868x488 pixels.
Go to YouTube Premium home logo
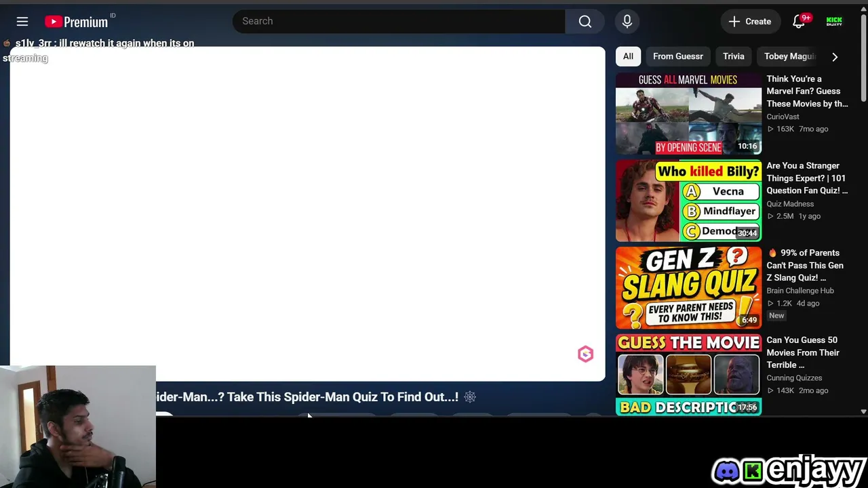point(77,22)
